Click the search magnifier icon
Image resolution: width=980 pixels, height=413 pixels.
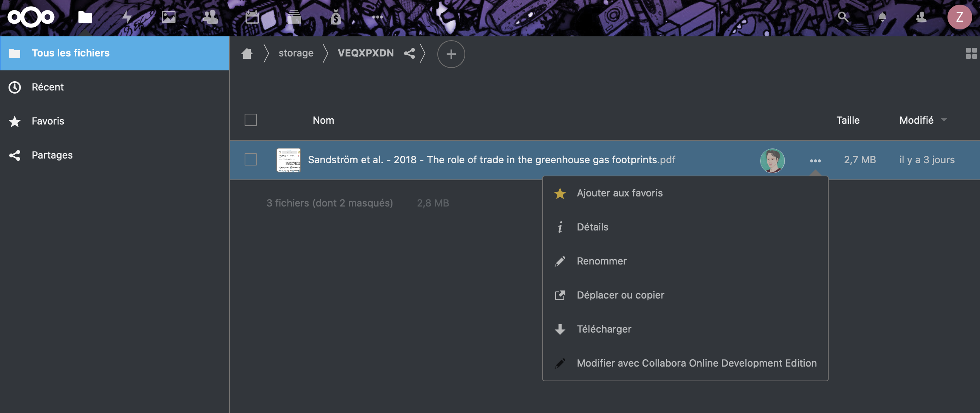[843, 17]
